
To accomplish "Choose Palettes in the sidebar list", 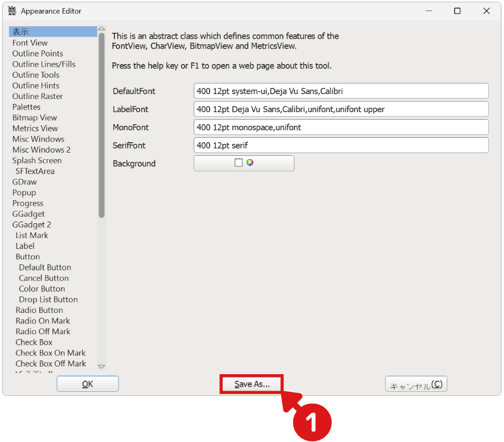I will point(26,107).
